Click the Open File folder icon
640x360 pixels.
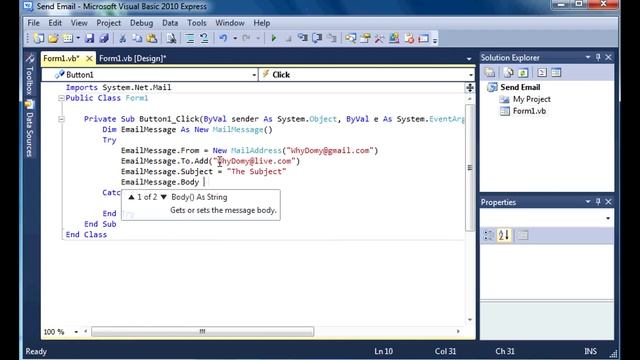[53, 38]
